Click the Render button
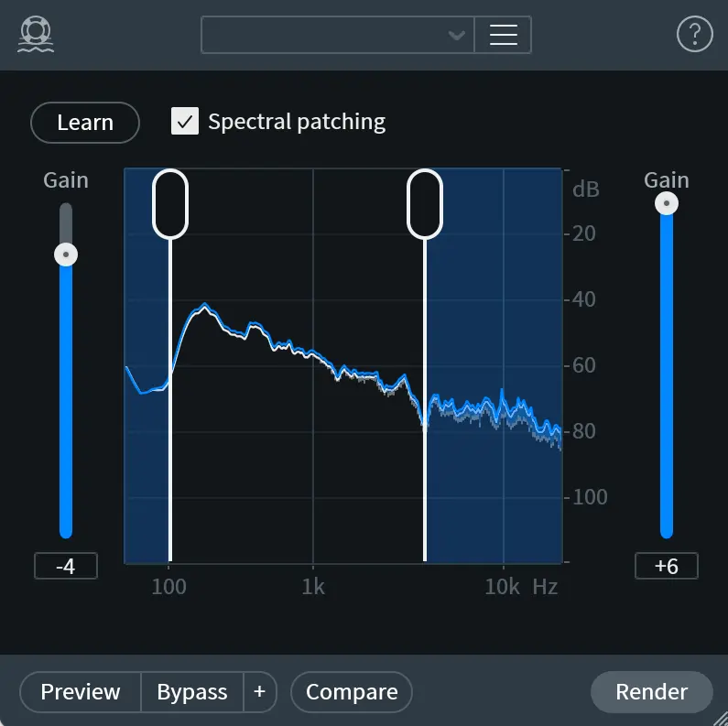The height and width of the screenshot is (726, 728). (x=651, y=691)
